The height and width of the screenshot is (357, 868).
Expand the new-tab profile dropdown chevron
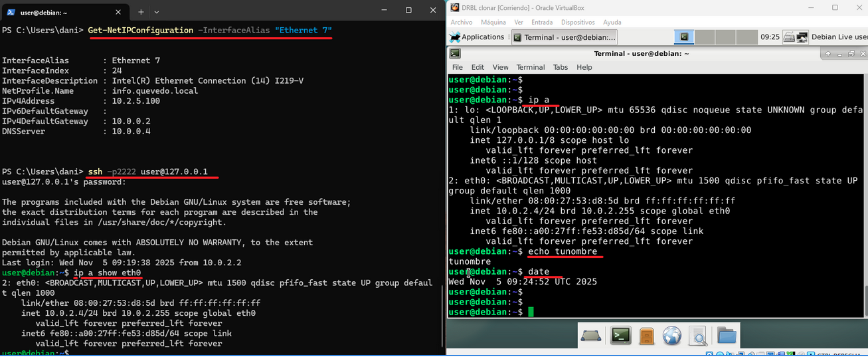(x=157, y=12)
